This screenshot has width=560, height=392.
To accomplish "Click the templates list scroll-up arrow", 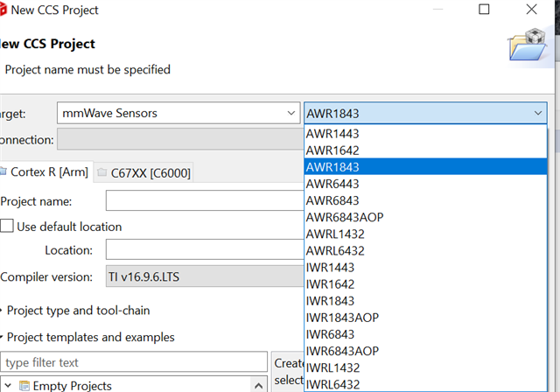I will click(x=259, y=386).
